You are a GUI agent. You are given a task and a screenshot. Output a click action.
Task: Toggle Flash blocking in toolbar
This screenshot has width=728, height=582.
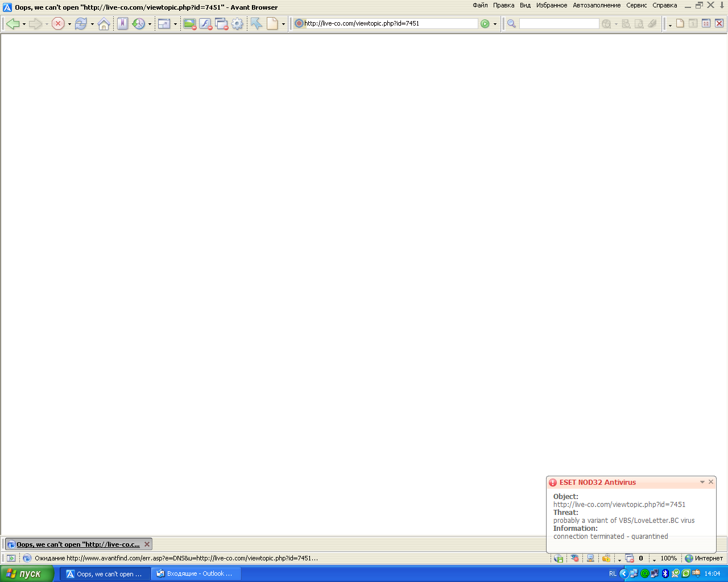click(205, 24)
